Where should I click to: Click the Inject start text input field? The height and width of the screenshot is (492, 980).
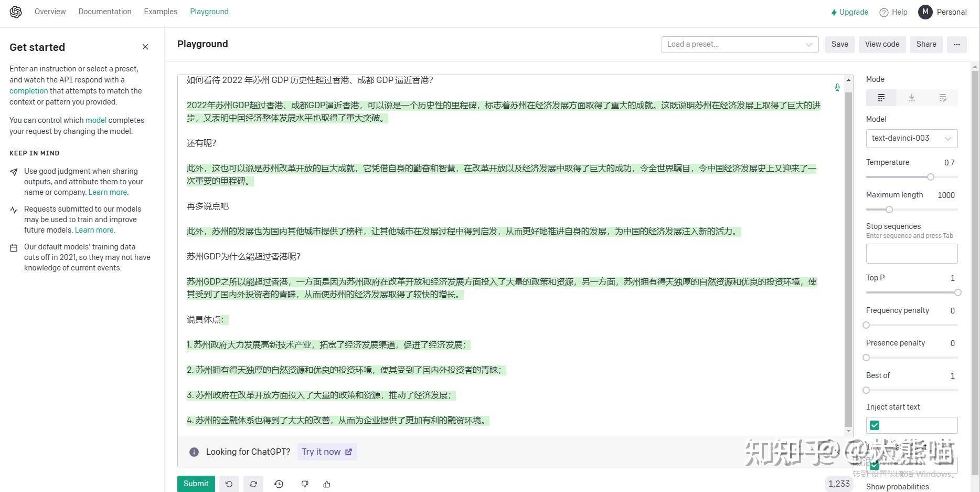tap(912, 425)
